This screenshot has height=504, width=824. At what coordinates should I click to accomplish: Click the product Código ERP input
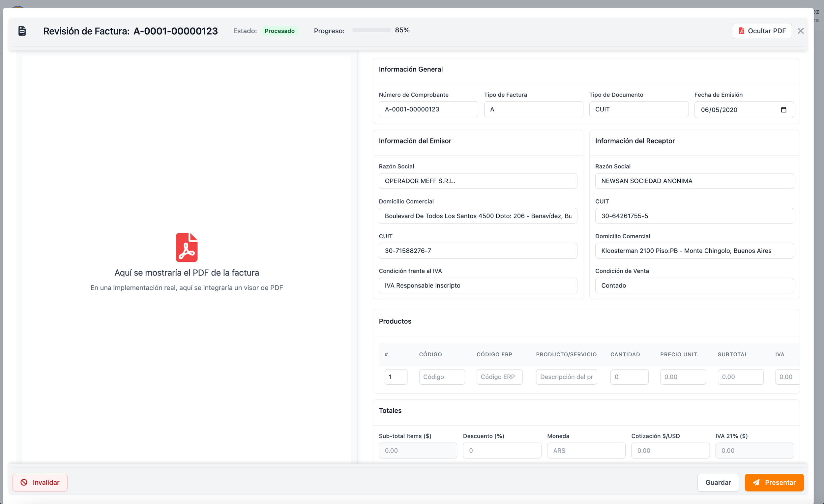(499, 377)
